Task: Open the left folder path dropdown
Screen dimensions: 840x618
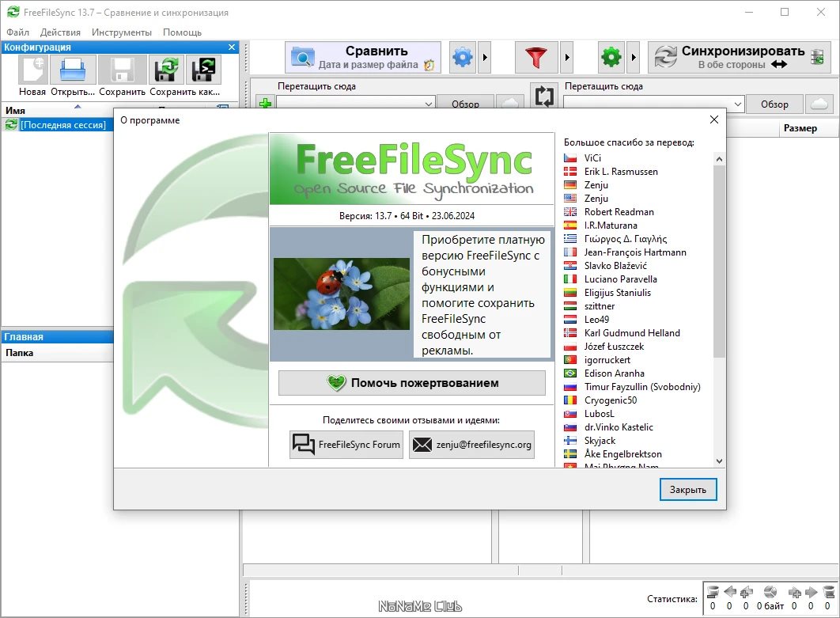Action: (429, 104)
